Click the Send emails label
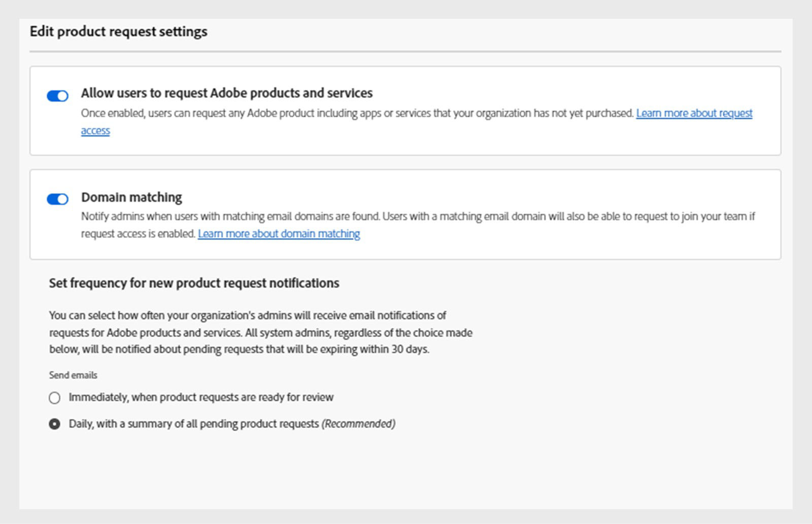 (73, 375)
